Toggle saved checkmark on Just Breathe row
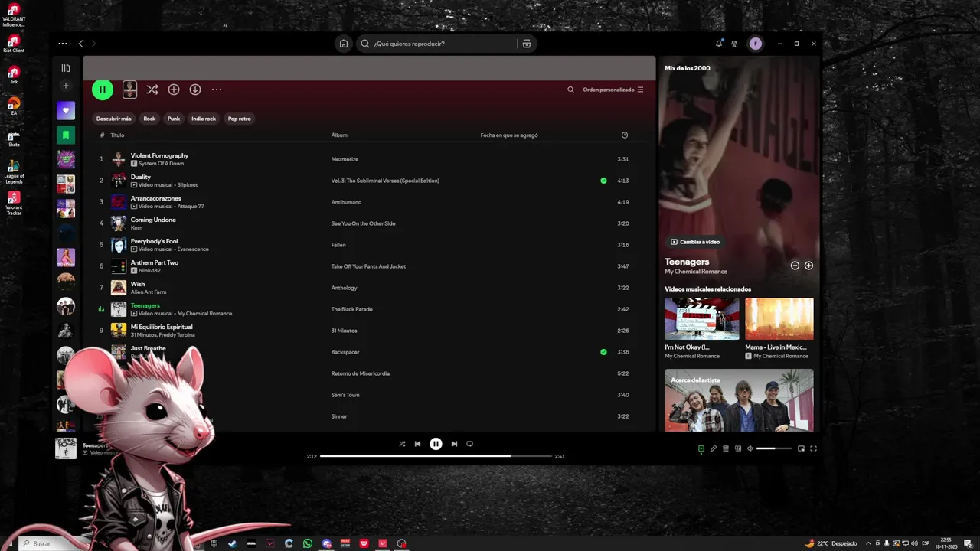 coord(603,352)
